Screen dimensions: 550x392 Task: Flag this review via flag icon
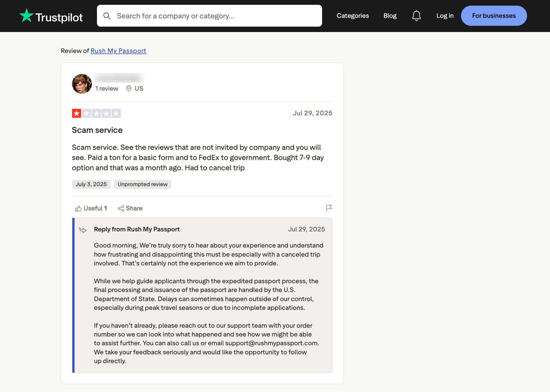(329, 208)
